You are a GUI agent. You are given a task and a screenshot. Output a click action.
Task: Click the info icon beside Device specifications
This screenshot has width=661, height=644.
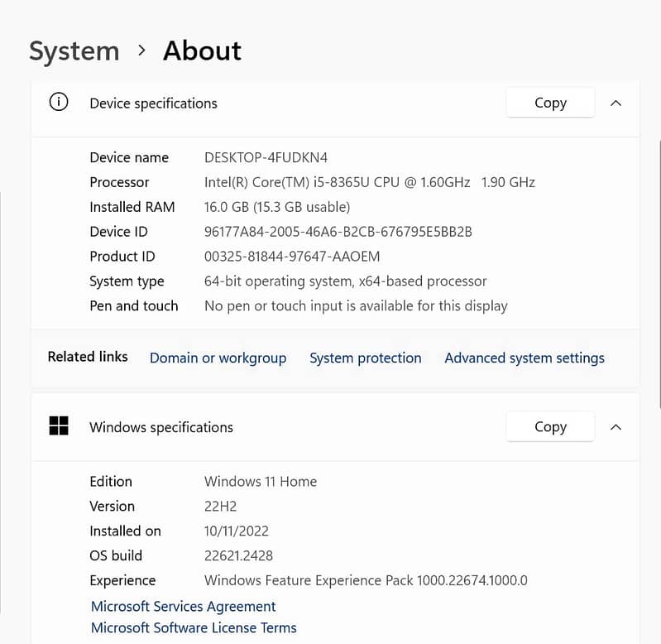59,103
